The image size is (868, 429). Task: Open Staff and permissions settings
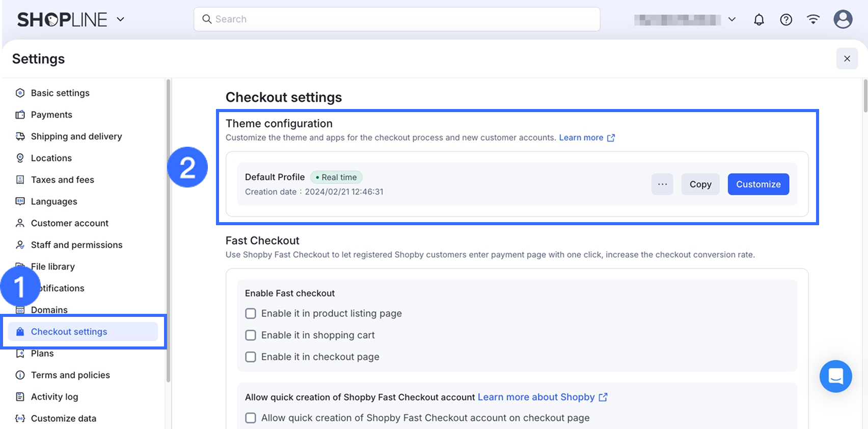point(76,245)
